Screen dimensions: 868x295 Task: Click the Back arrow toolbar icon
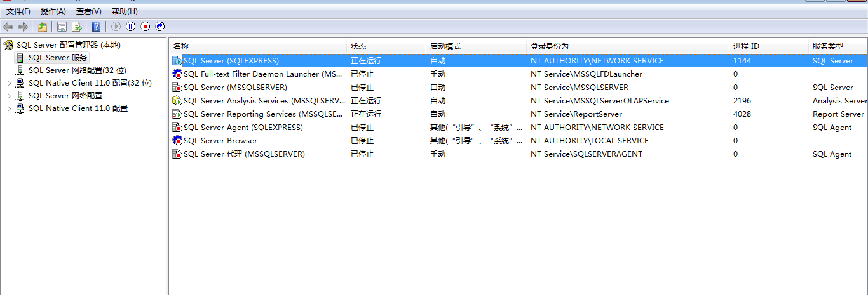(8, 27)
